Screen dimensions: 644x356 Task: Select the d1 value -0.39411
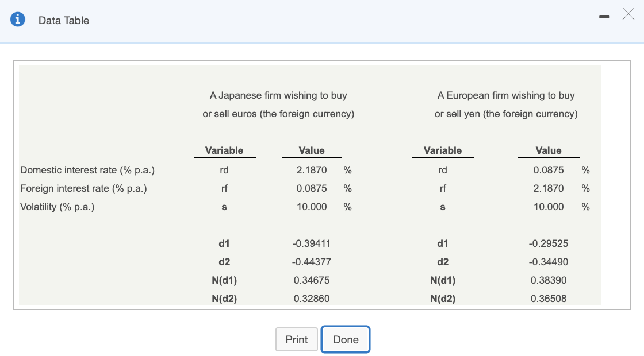click(x=312, y=243)
